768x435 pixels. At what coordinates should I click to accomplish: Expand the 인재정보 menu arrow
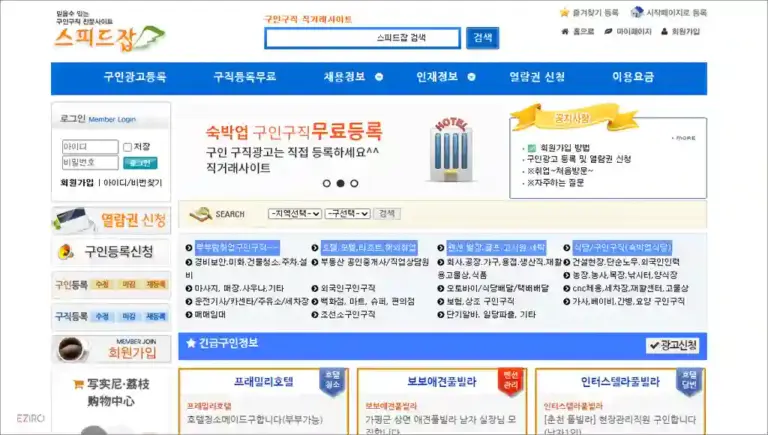coord(472,77)
